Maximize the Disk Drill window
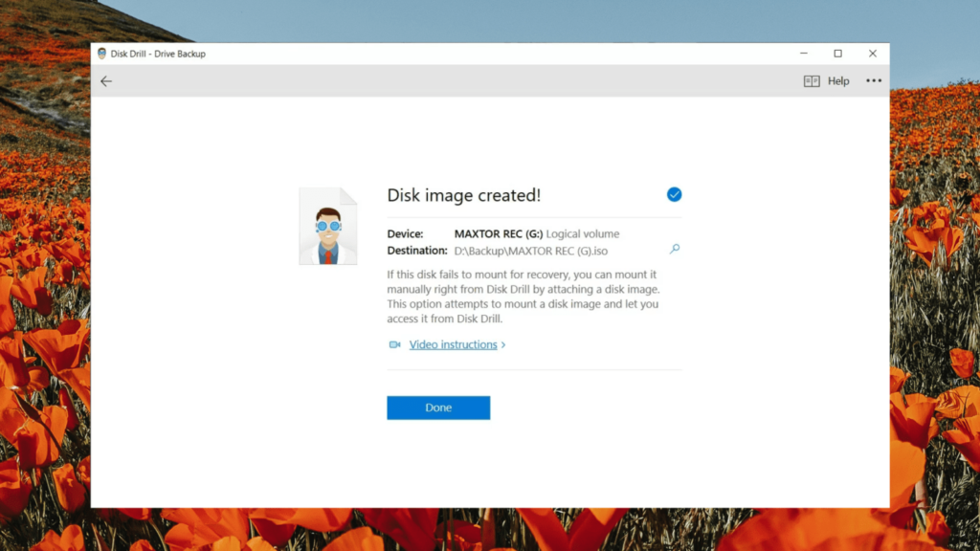The width and height of the screenshot is (980, 551). (839, 54)
